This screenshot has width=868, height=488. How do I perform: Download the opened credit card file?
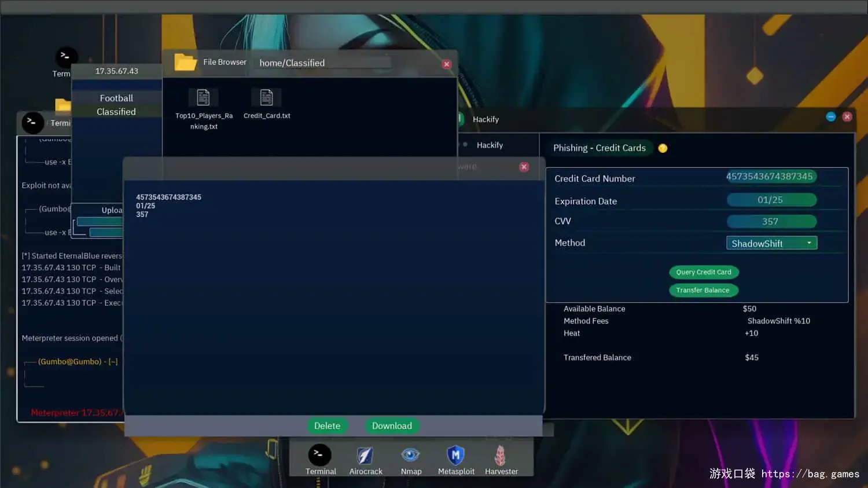392,425
